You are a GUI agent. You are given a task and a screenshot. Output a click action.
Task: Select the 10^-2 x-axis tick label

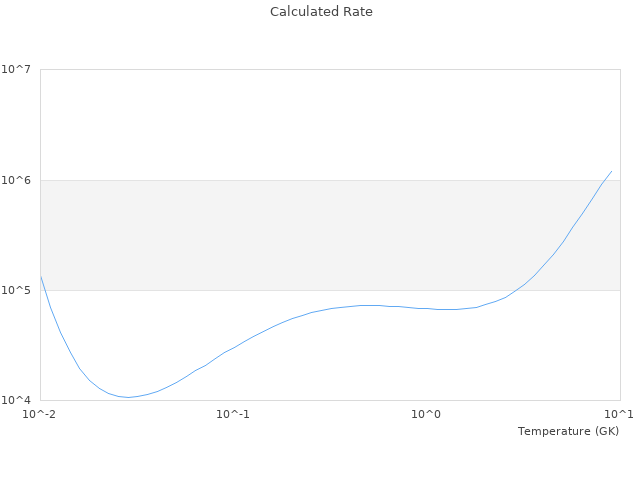pos(40,414)
